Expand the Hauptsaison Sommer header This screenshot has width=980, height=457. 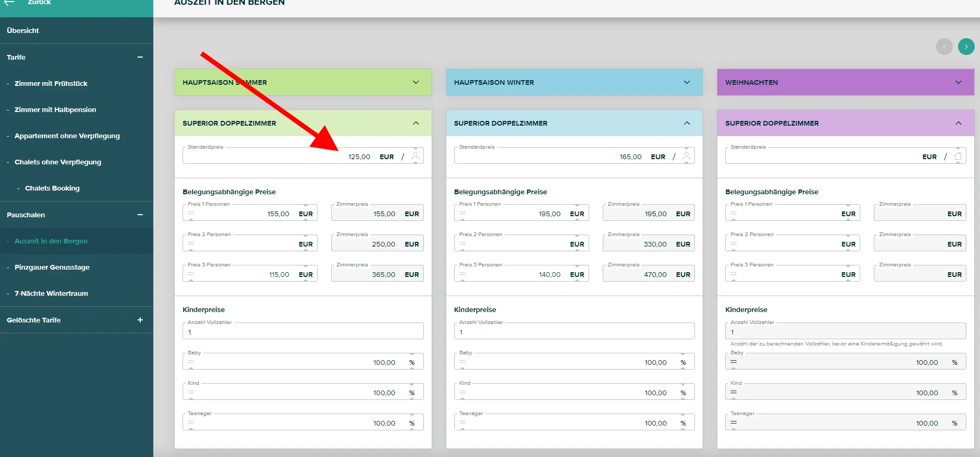[416, 82]
